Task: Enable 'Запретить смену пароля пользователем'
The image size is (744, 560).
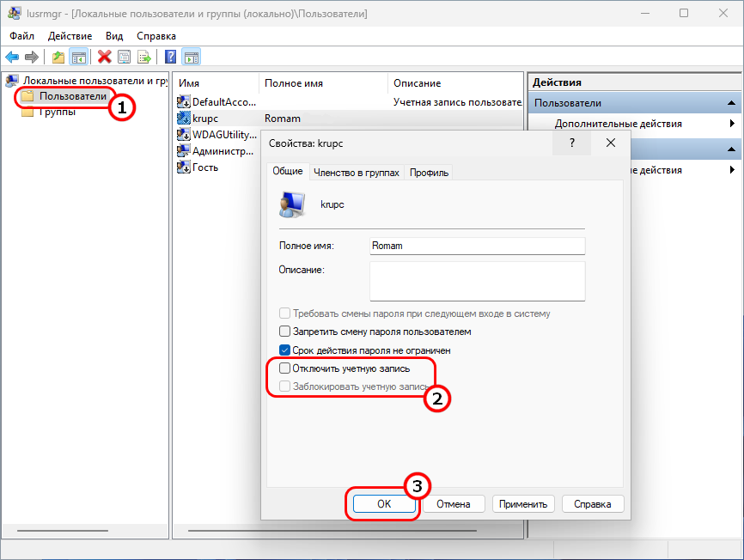Action: click(284, 332)
